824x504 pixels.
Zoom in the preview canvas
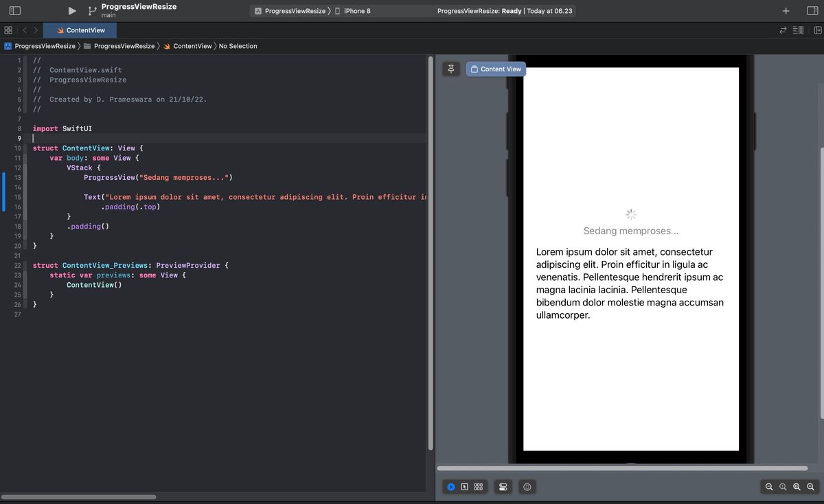point(810,487)
